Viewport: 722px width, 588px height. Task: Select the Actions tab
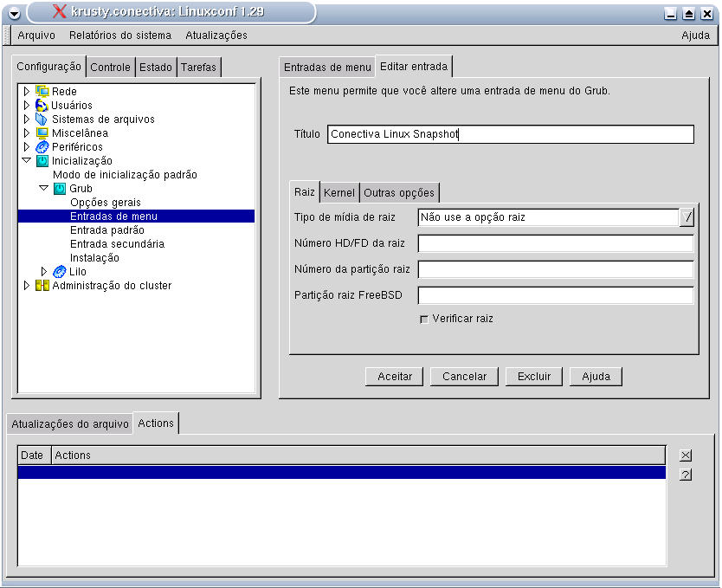point(156,423)
